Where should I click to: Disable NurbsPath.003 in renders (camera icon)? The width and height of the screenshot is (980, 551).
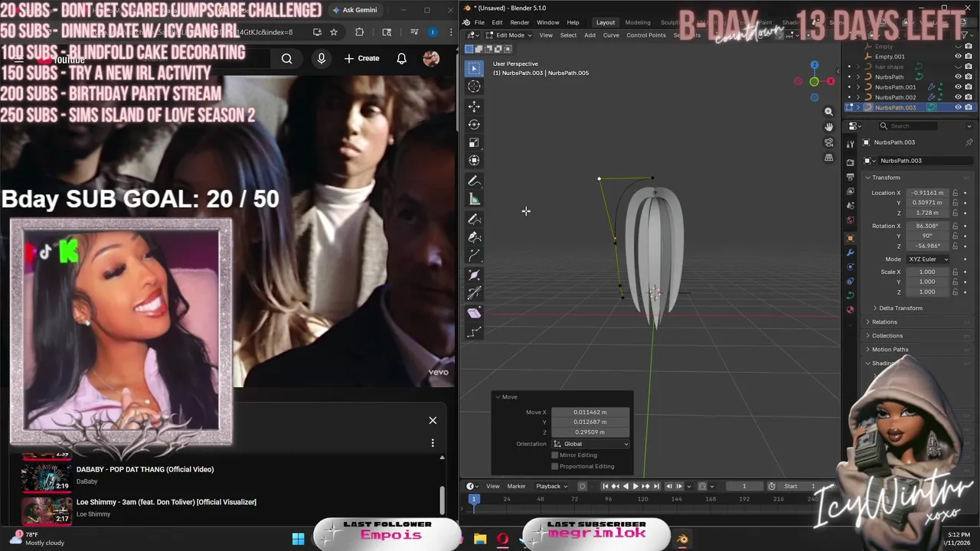coord(969,107)
